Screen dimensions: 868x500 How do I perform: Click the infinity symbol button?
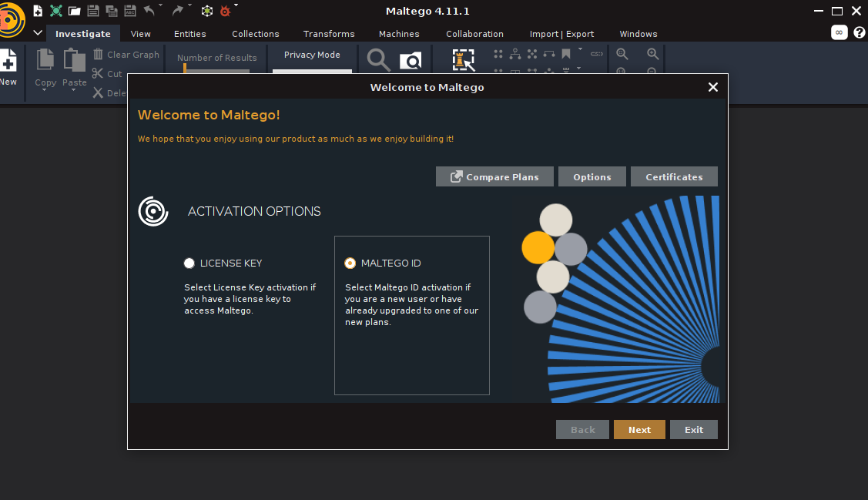click(x=839, y=32)
